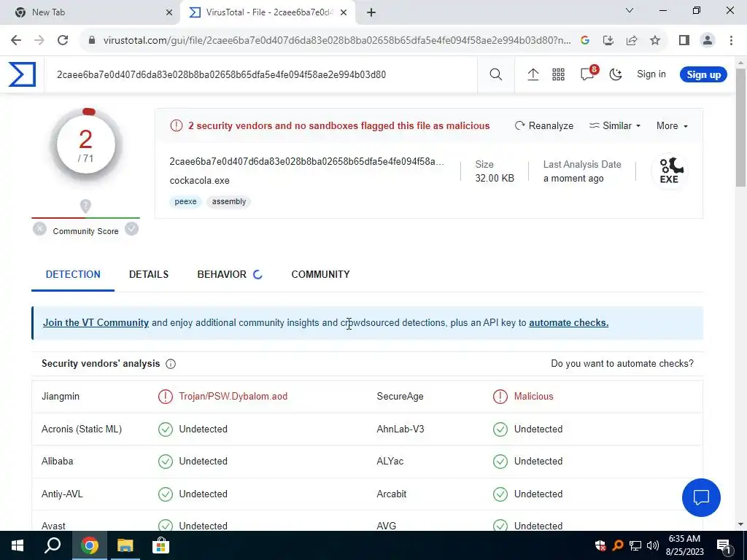Switch to the DETECTION tab
Screen dimensions: 747x560
(73, 274)
